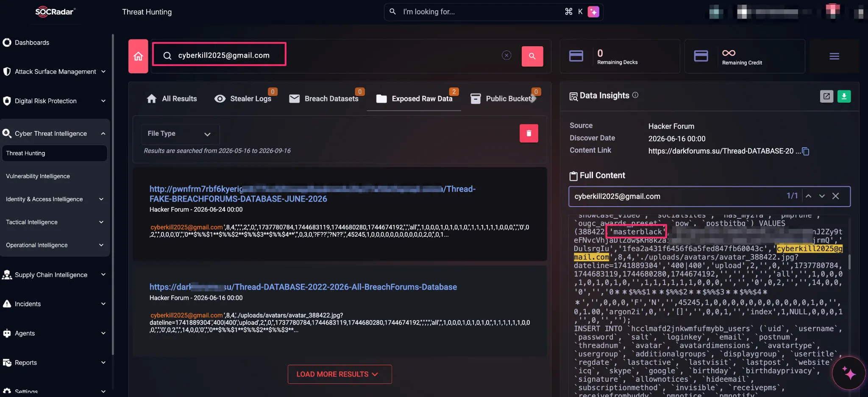Open the DATABASE-2022-2026-All-BreachForums-Database result link
This screenshot has width=868, height=397.
click(x=303, y=287)
